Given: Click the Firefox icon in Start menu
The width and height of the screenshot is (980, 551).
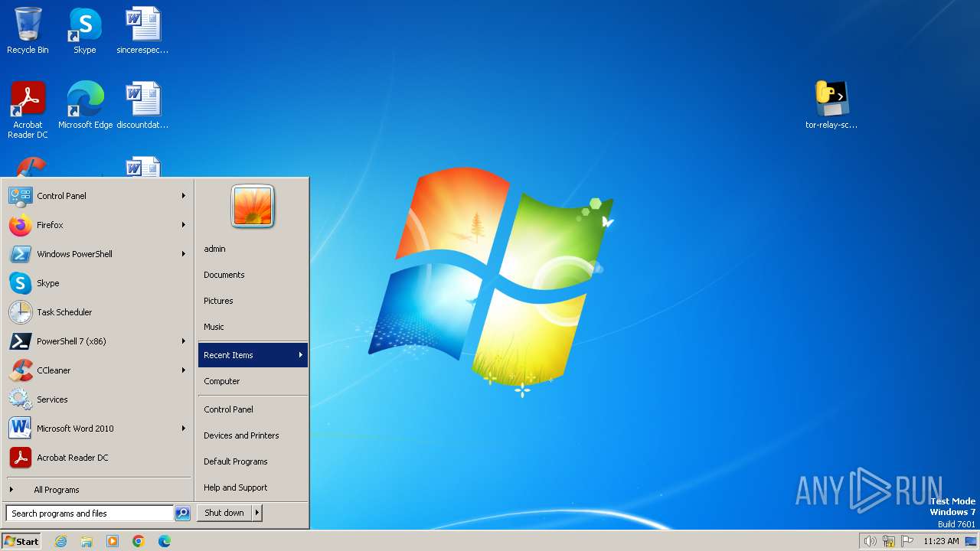Looking at the screenshot, I should click(x=20, y=225).
